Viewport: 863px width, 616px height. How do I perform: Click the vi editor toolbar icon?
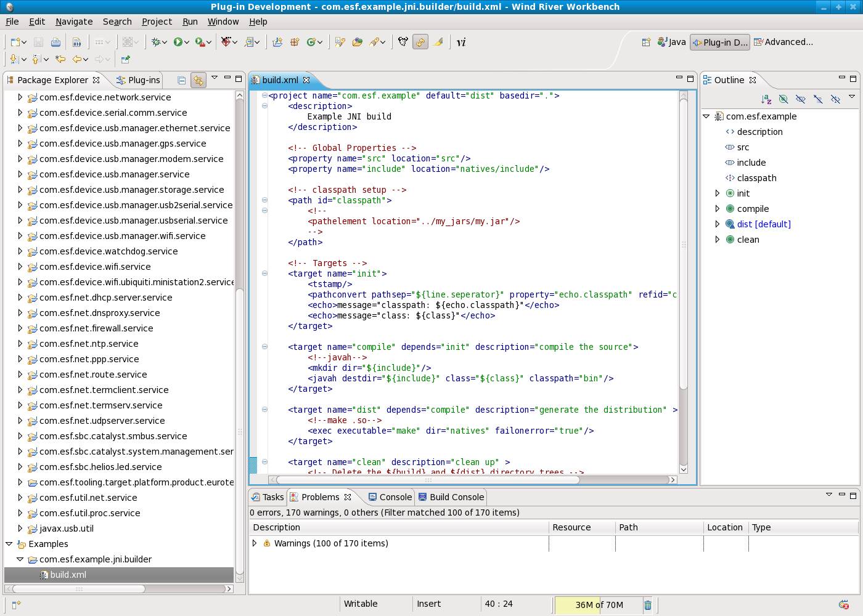coord(461,42)
